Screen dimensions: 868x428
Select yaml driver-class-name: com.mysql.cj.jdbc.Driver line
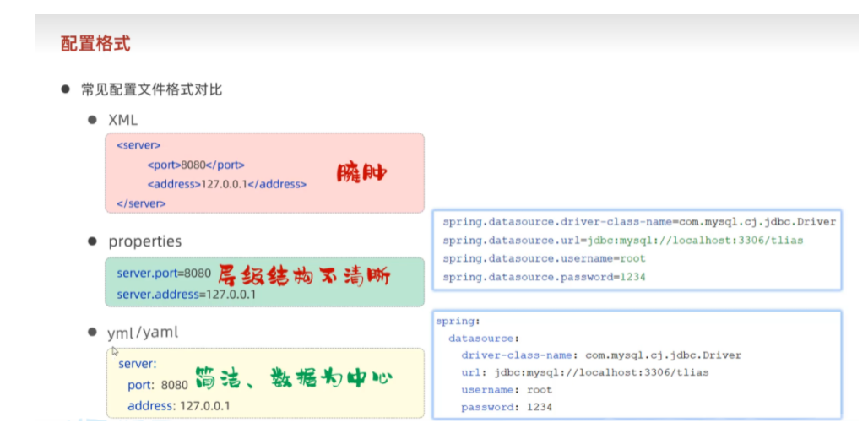coord(601,355)
